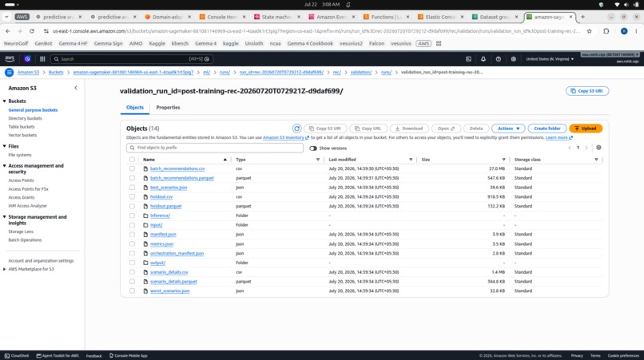The image size is (644, 360).
Task: Check the batch_recommendations.csv row checkbox
Action: tap(132, 168)
